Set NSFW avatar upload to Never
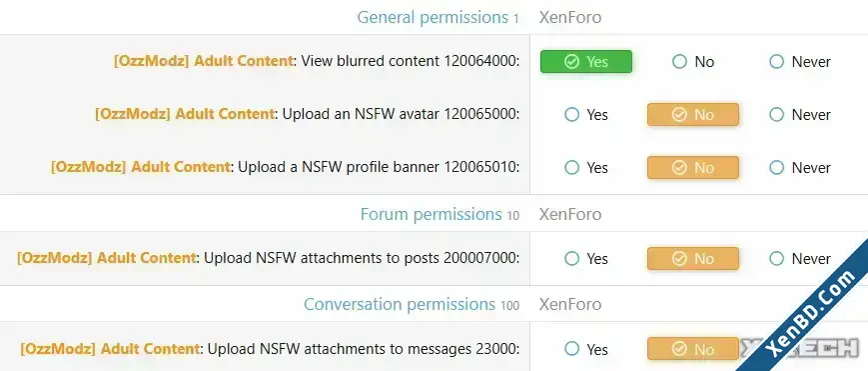This screenshot has width=868, height=371. [800, 115]
